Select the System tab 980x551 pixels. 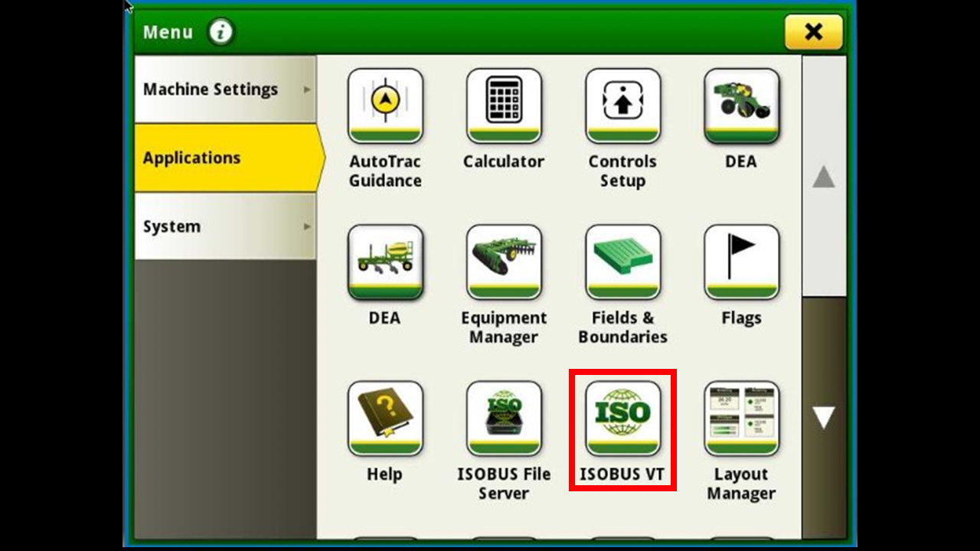click(x=225, y=227)
